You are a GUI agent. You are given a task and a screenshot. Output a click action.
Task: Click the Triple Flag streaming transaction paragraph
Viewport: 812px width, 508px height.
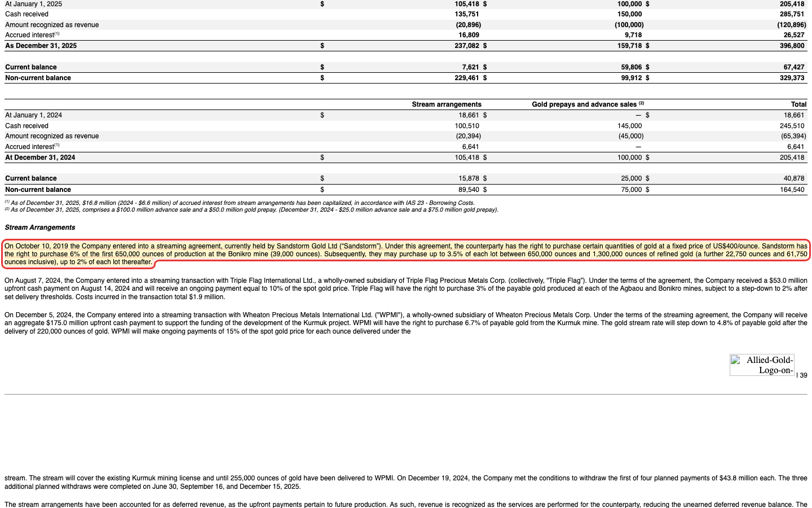click(x=406, y=288)
